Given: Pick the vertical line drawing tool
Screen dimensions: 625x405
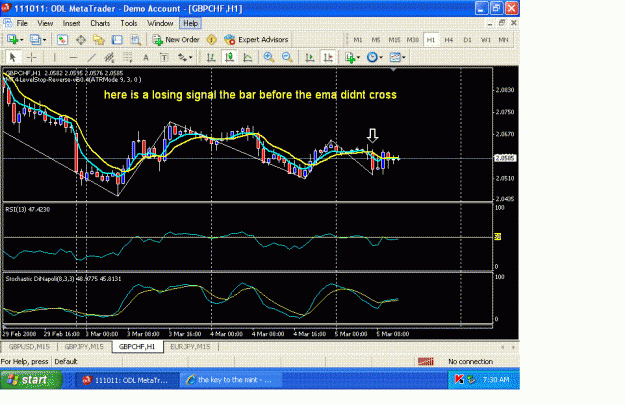Looking at the screenshot, I should coord(55,57).
